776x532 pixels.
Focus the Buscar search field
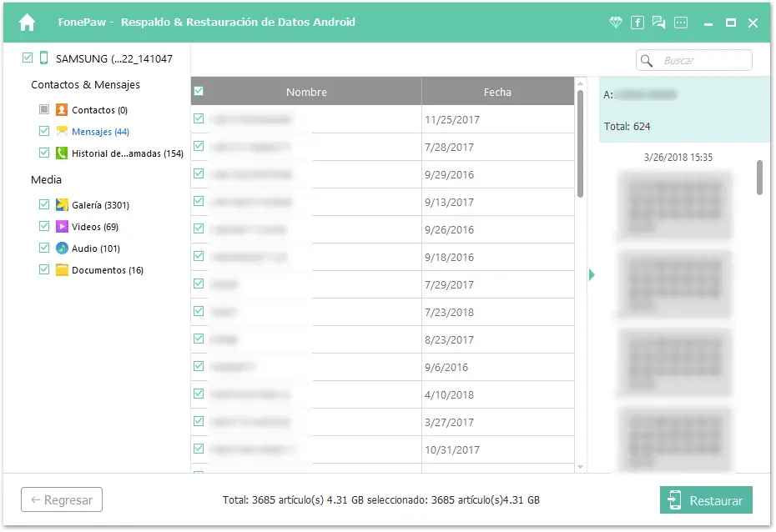694,60
